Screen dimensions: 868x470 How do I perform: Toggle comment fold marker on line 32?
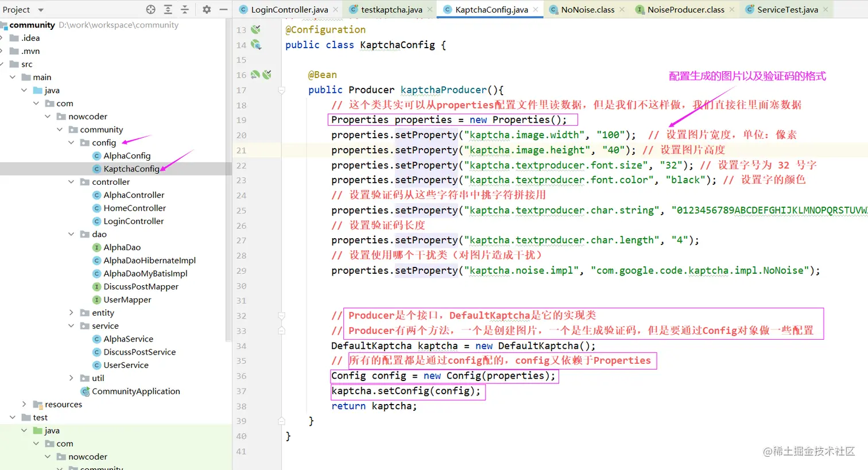pyautogui.click(x=281, y=316)
